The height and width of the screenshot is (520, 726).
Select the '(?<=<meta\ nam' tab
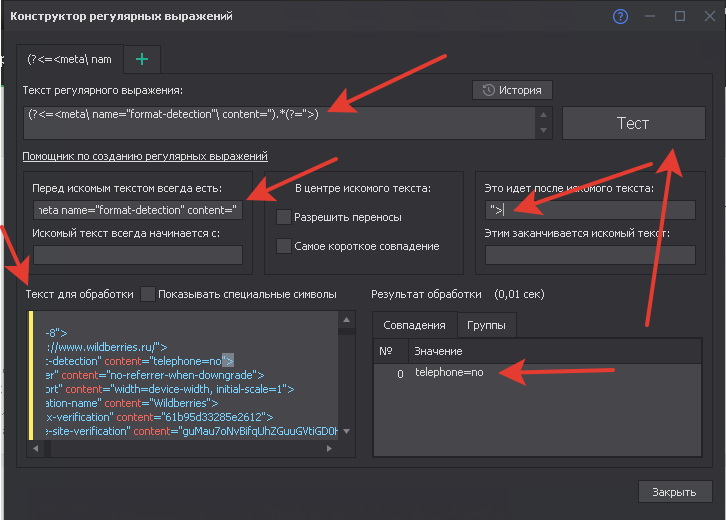pyautogui.click(x=70, y=60)
